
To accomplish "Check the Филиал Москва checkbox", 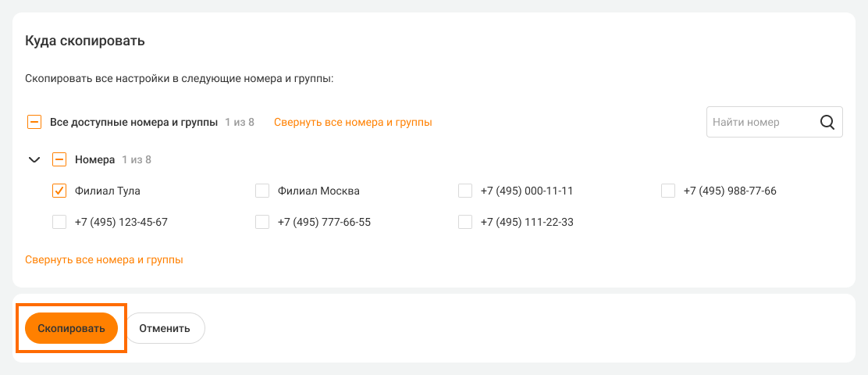I will 262,191.
